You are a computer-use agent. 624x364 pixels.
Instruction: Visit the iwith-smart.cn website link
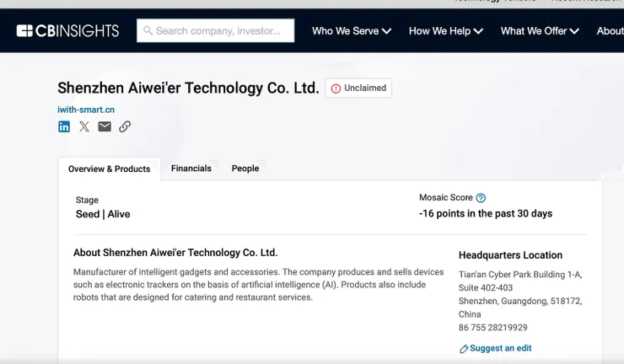(x=86, y=110)
